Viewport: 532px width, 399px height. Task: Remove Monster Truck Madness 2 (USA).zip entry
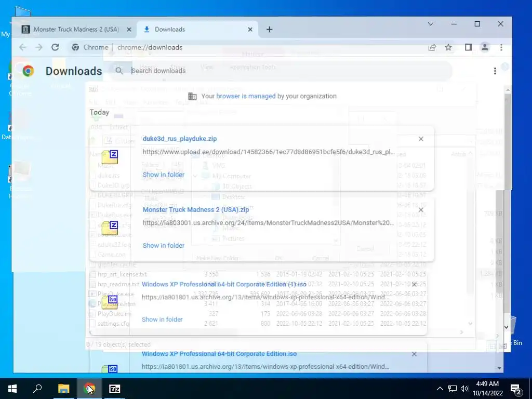421,210
